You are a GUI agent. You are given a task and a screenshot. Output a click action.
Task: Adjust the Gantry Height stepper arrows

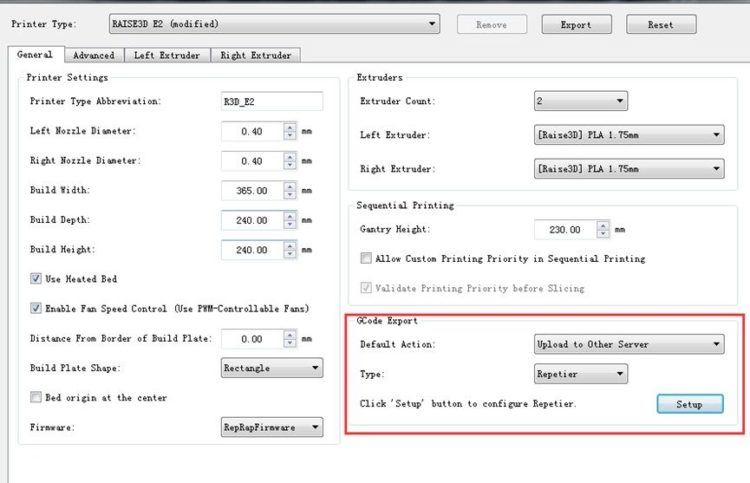tap(603, 230)
